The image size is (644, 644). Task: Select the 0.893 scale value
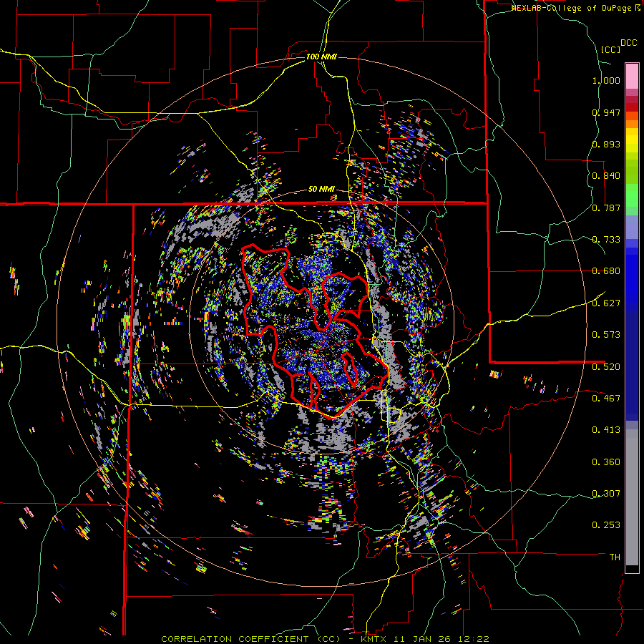coord(606,144)
